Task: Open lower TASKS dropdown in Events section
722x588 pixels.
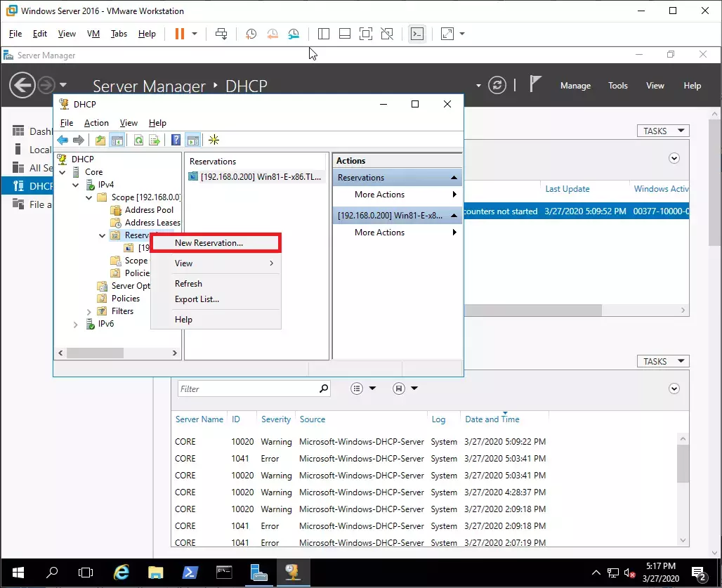Action: 663,361
